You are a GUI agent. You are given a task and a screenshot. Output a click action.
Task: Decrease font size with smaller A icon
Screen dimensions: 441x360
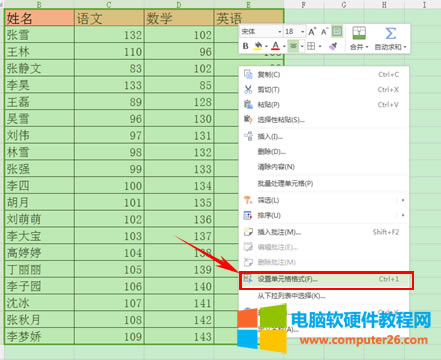(x=324, y=32)
